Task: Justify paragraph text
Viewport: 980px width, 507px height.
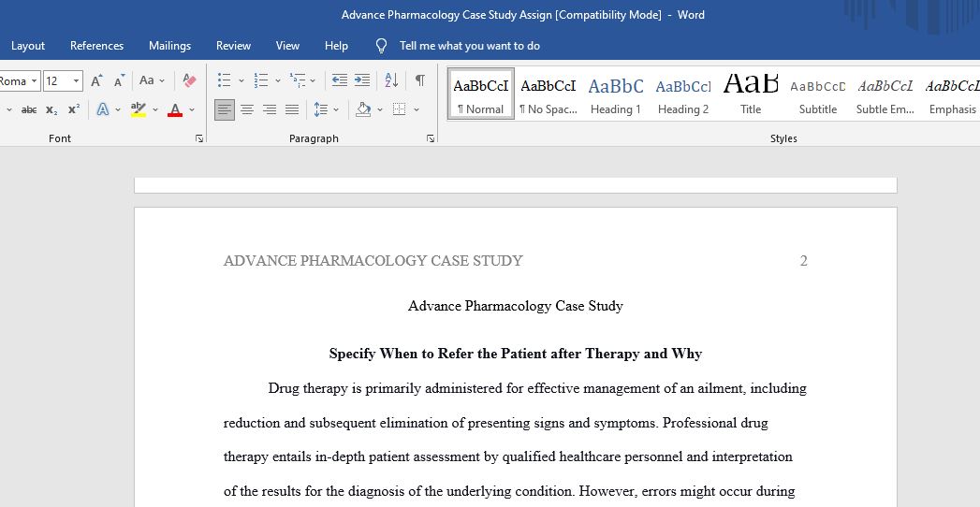Action: [x=292, y=109]
